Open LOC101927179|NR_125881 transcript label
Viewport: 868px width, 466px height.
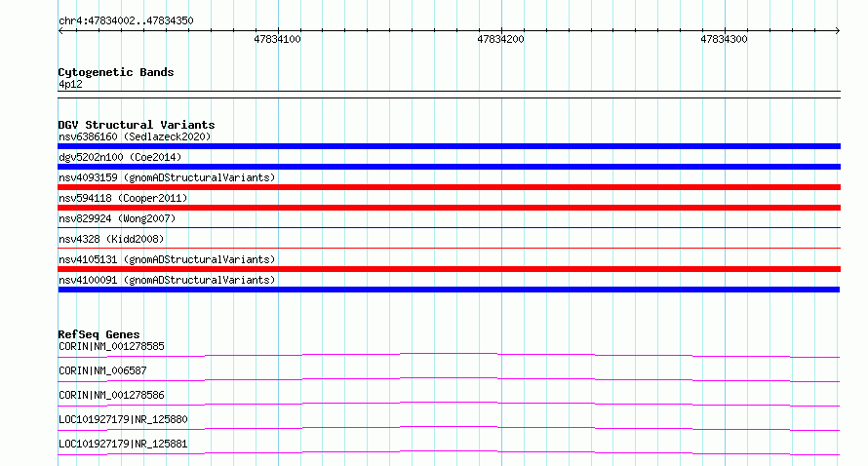[x=123, y=444]
